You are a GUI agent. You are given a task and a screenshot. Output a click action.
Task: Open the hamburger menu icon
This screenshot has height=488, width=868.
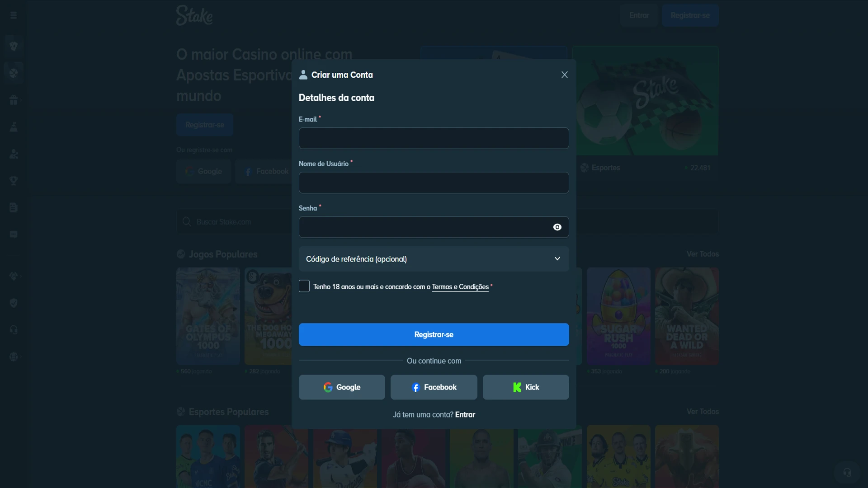point(14,15)
